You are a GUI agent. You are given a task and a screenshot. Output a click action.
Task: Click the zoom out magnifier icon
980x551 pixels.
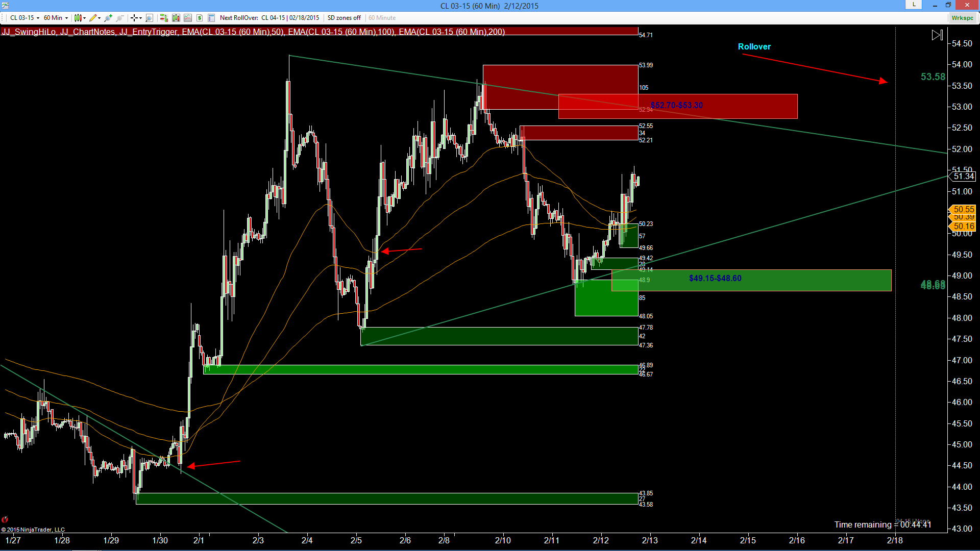120,18
